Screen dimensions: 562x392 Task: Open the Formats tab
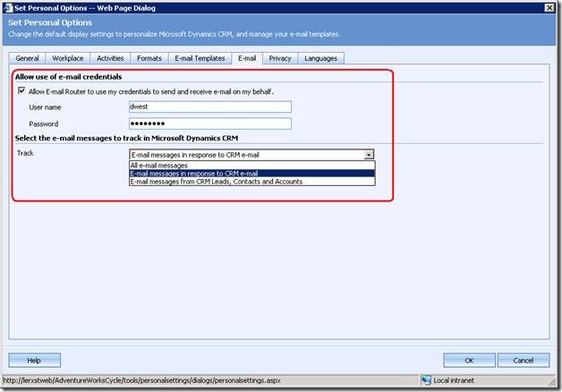point(149,58)
